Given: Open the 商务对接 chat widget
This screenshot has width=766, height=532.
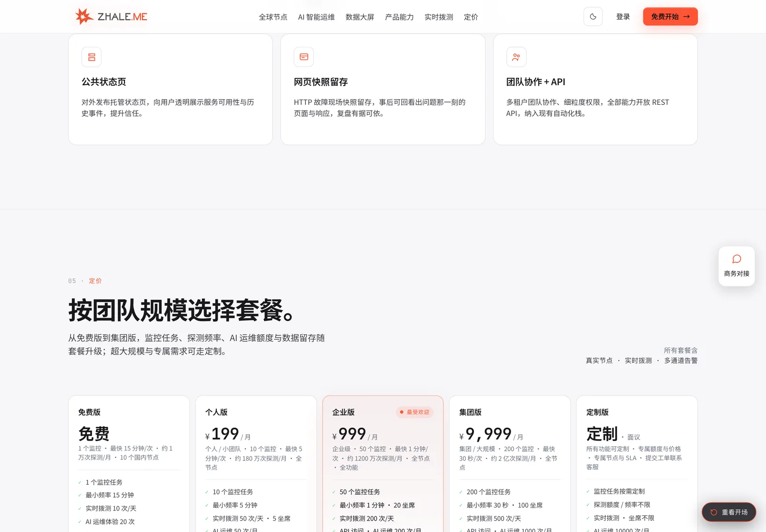Looking at the screenshot, I should click(737, 266).
